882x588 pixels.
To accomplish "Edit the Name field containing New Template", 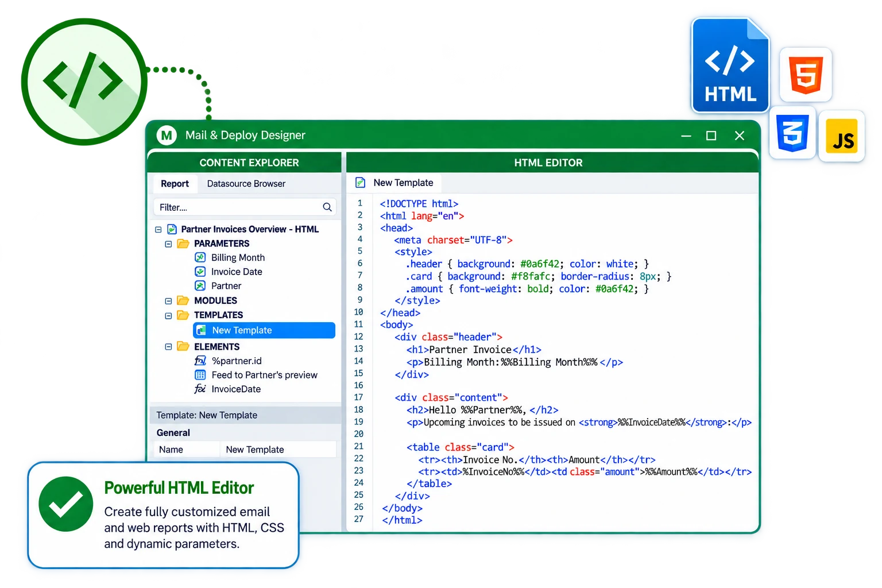I will (278, 450).
